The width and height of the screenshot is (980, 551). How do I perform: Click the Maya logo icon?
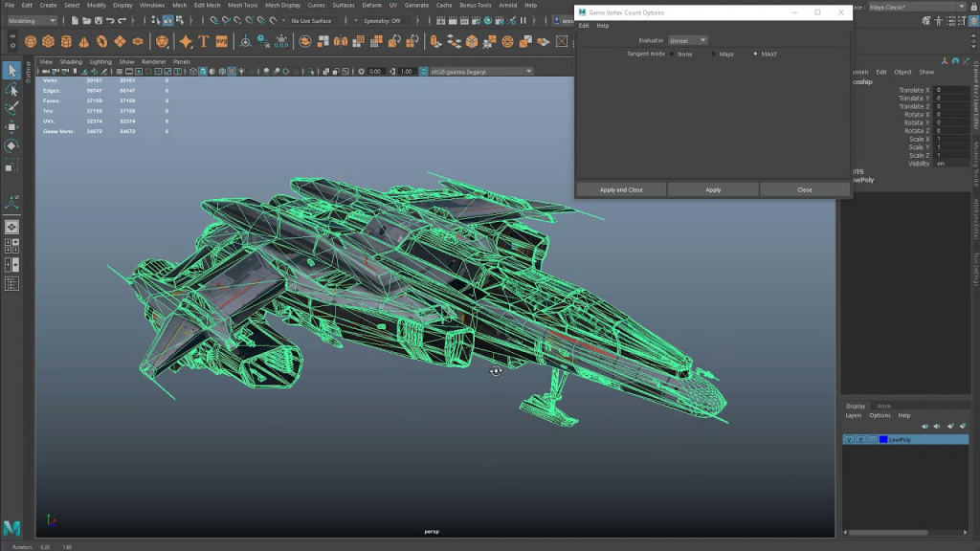click(11, 528)
